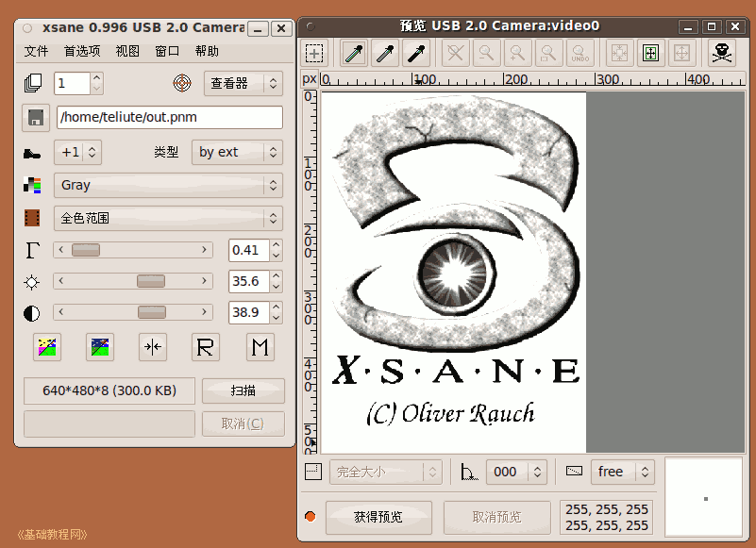This screenshot has height=548, width=756.
Task: Click the skull delete preview cache icon
Action: pyautogui.click(x=722, y=53)
